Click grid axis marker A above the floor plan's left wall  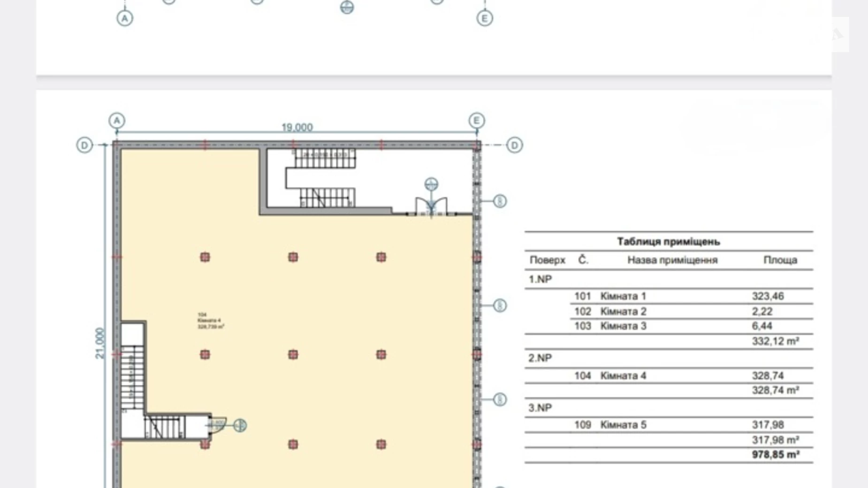(x=117, y=121)
